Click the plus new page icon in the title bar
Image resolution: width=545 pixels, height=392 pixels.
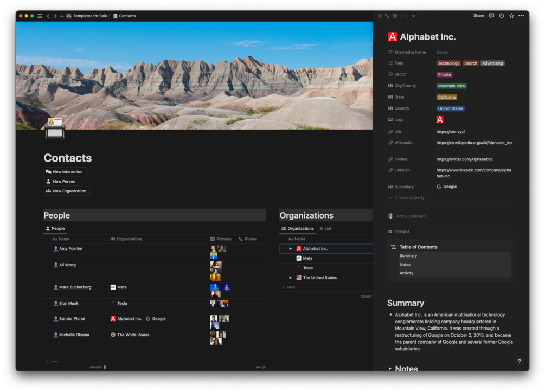pyautogui.click(x=62, y=16)
